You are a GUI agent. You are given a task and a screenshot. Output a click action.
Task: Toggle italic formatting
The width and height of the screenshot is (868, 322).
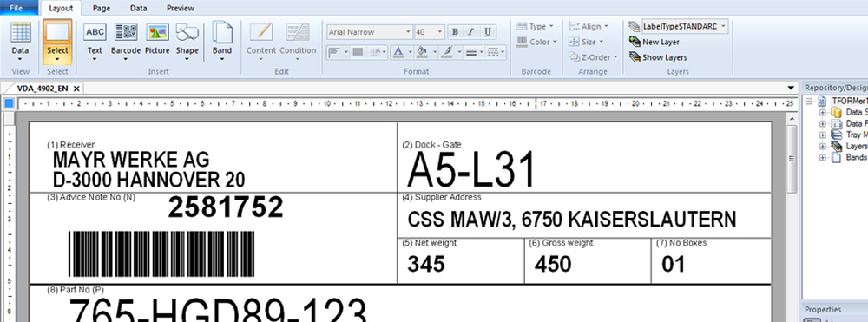coord(470,32)
